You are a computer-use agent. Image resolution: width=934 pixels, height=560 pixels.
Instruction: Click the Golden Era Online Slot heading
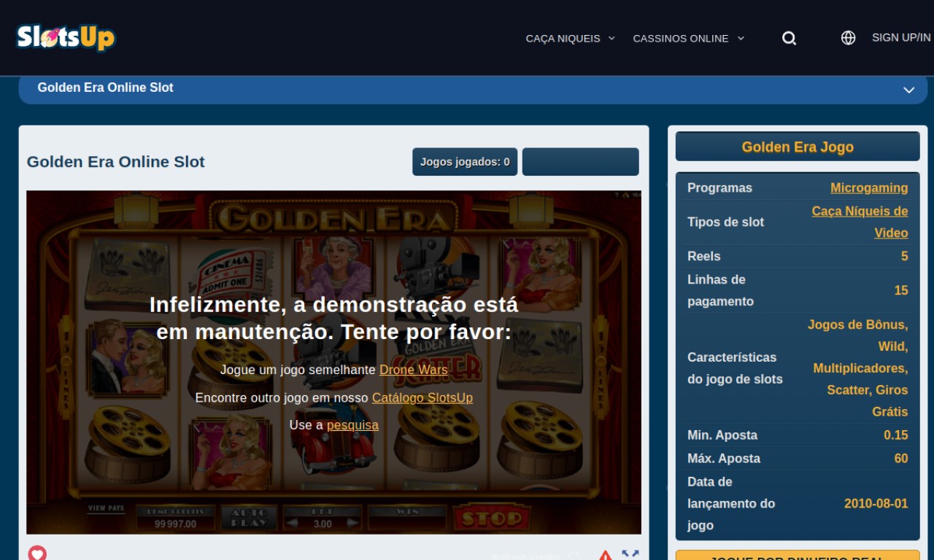(116, 162)
